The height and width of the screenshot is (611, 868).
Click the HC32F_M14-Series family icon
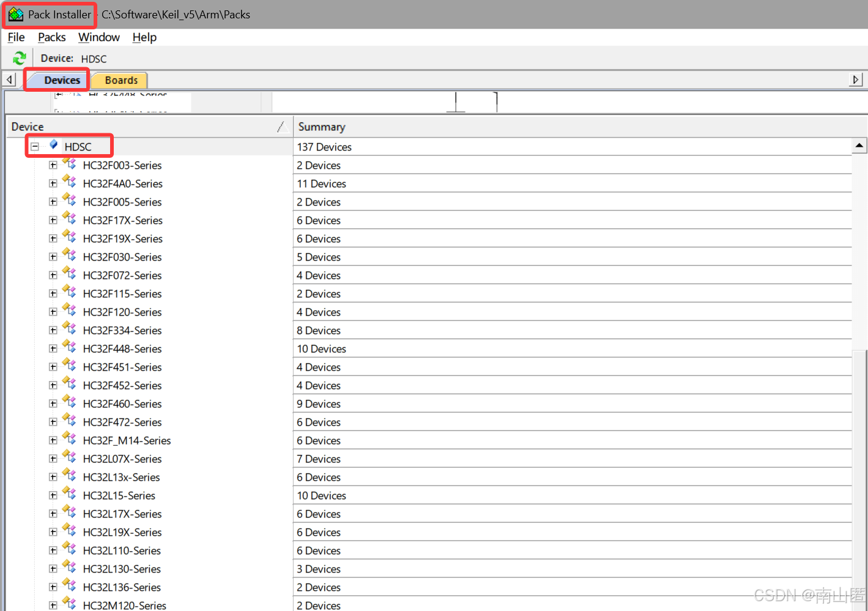tap(69, 439)
